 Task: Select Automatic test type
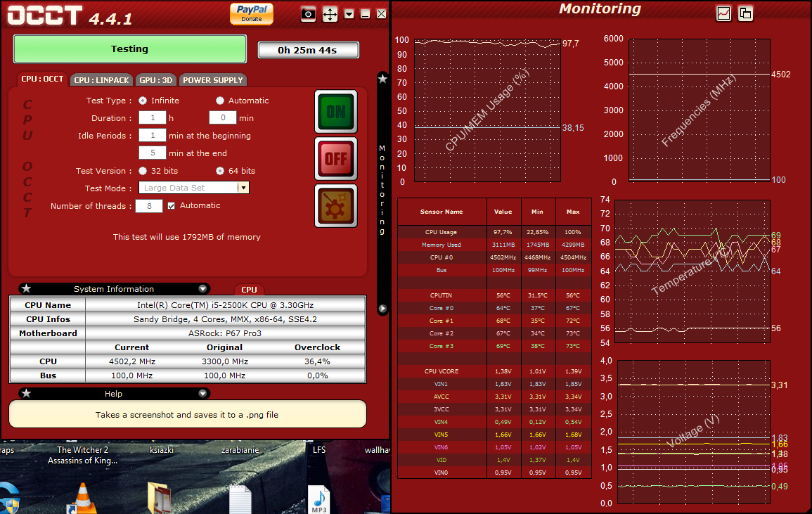pos(220,101)
